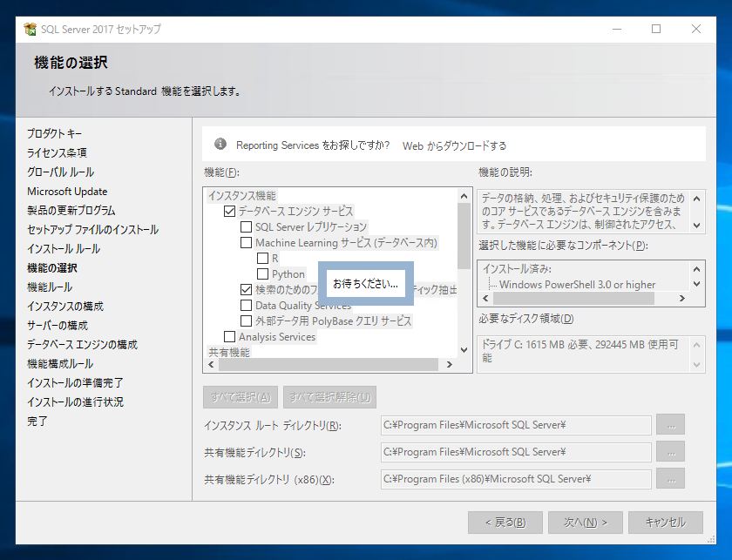Select セットアップ ファイルのインストール step

pos(93,230)
